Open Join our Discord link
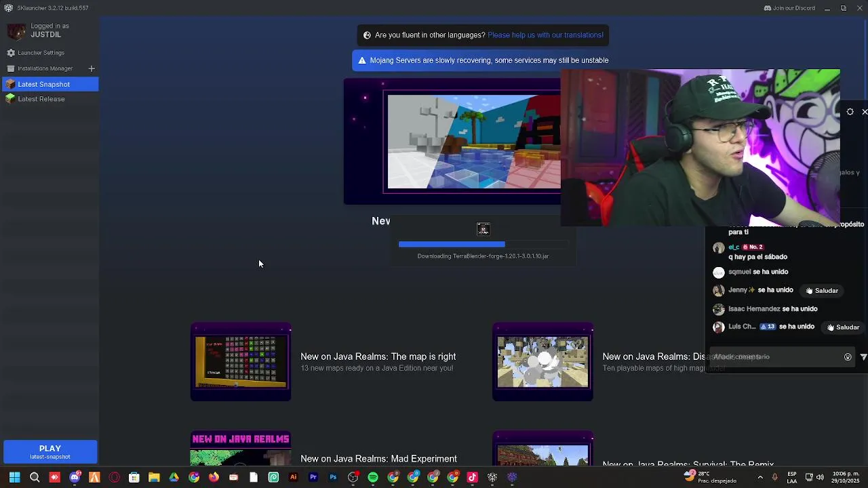The image size is (868, 488). (x=789, y=8)
